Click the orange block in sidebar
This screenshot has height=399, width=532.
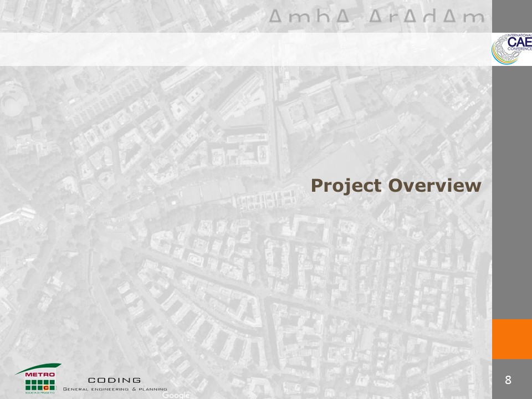[511, 339]
